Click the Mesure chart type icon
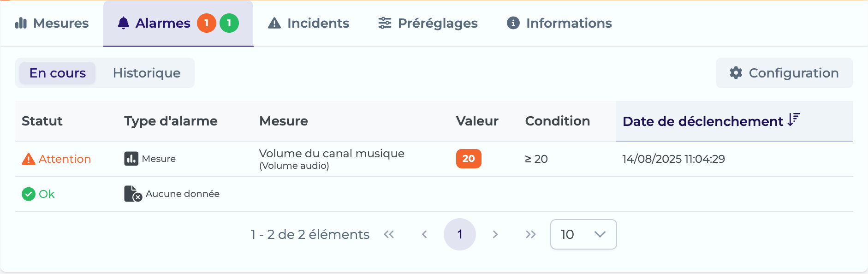868x274 pixels. pyautogui.click(x=131, y=159)
